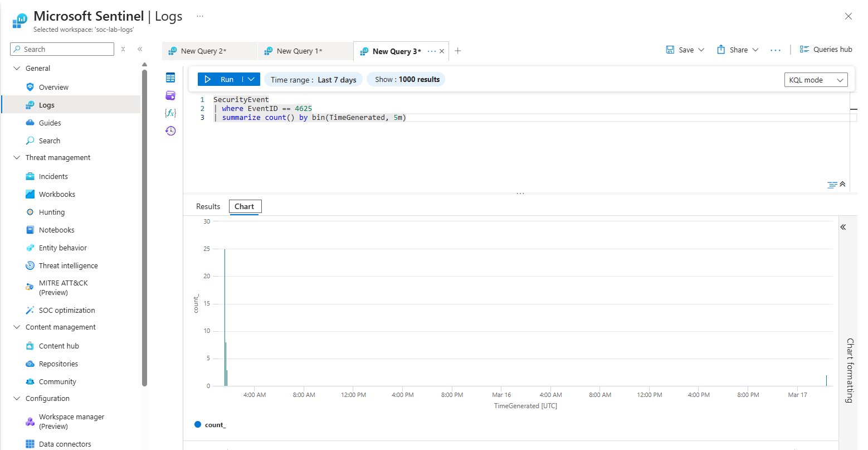Click the sidebar Search input field
The image size is (868, 450).
(62, 49)
